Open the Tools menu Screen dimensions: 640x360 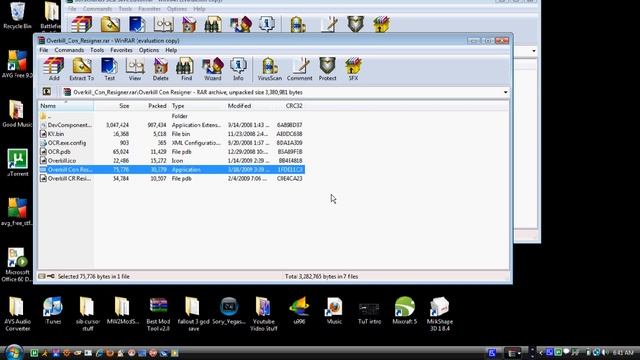(97, 50)
